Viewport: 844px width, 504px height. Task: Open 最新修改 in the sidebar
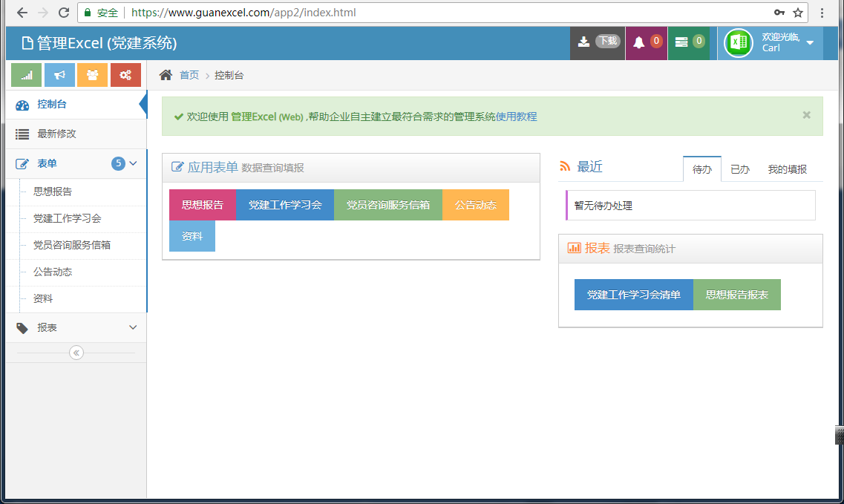coord(76,134)
